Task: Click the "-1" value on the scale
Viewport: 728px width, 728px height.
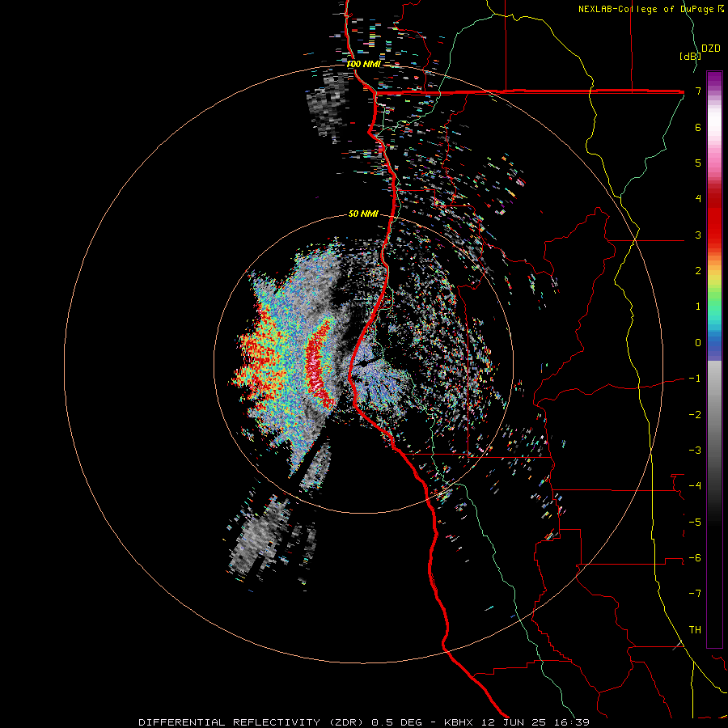Action: (x=695, y=379)
